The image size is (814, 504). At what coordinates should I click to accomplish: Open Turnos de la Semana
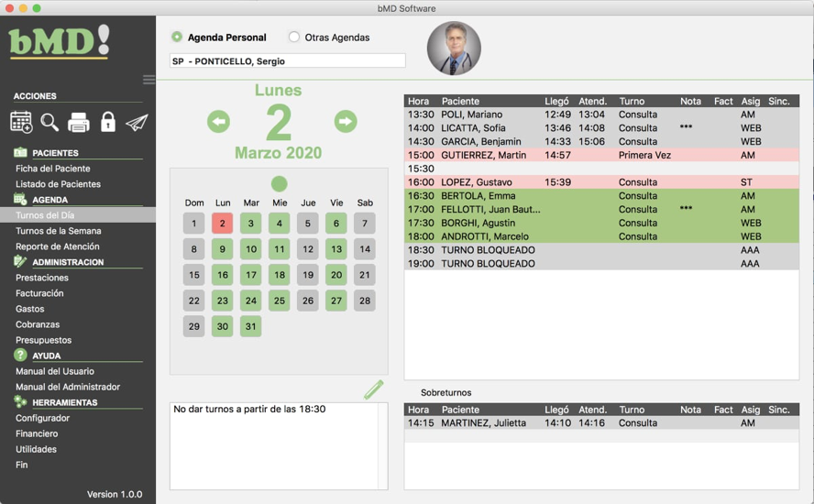[x=58, y=230]
